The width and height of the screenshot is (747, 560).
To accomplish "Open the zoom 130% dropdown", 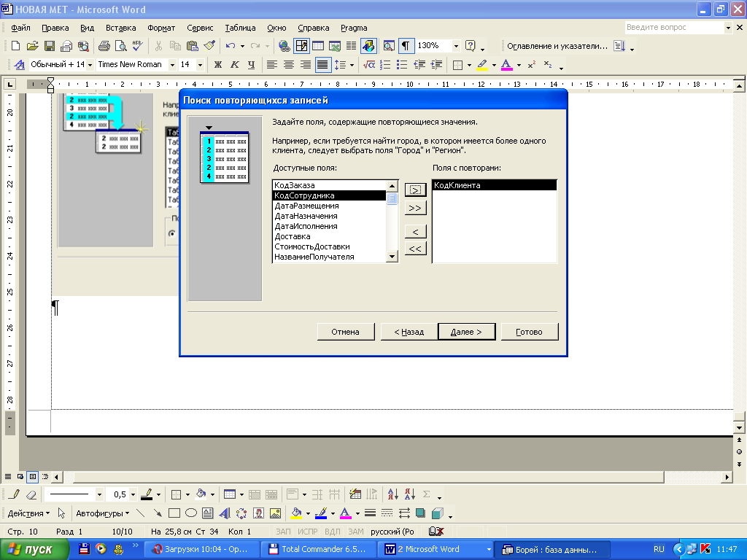I will tap(456, 46).
